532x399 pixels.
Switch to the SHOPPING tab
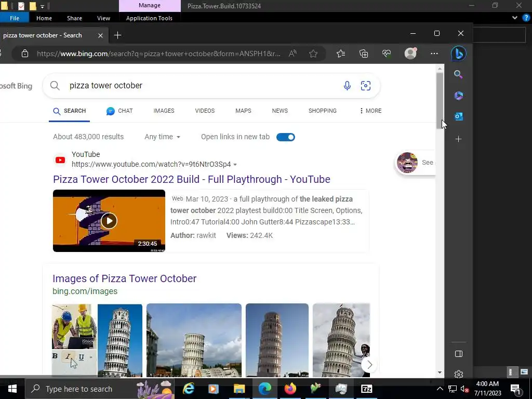click(323, 111)
